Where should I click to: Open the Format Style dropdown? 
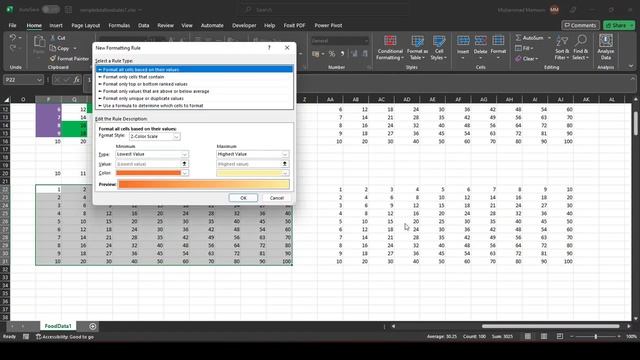[155, 136]
